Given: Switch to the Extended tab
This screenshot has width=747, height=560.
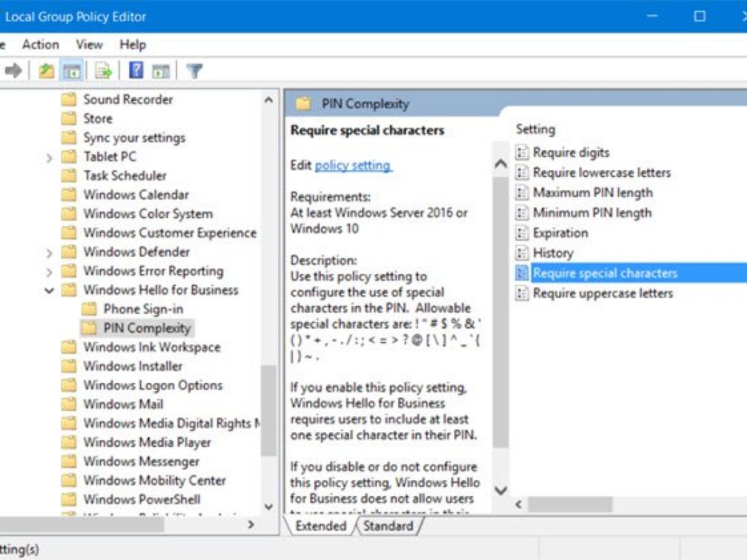Looking at the screenshot, I should coord(320,526).
